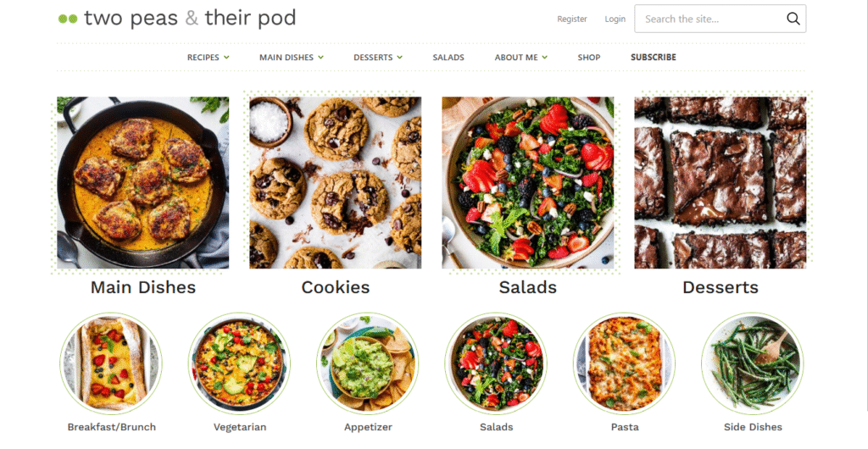The image size is (868, 449).
Task: Go to the Shop menu item
Action: pos(589,57)
